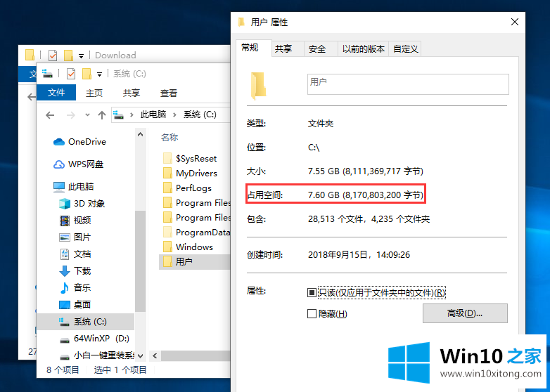
Task: Open the 主页 ribbon tab
Action: pyautogui.click(x=94, y=93)
